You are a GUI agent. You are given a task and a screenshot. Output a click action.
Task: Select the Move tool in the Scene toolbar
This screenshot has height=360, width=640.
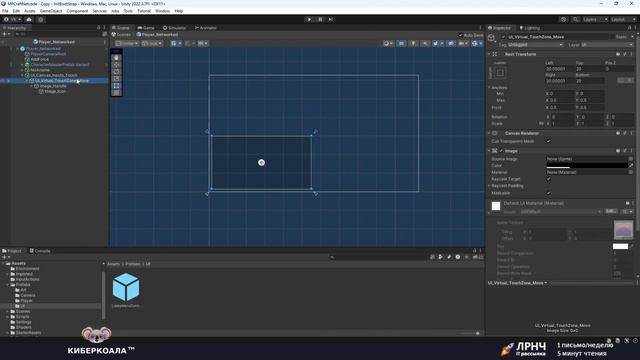116,64
